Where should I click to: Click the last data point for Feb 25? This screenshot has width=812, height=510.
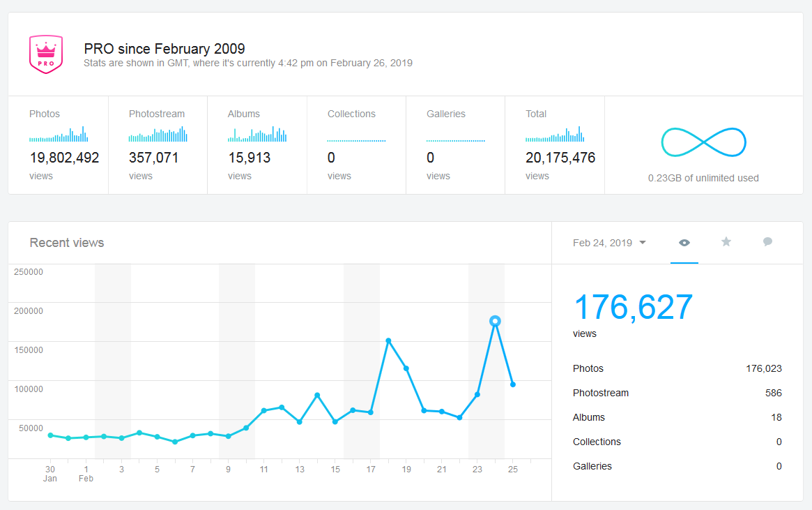click(x=513, y=384)
